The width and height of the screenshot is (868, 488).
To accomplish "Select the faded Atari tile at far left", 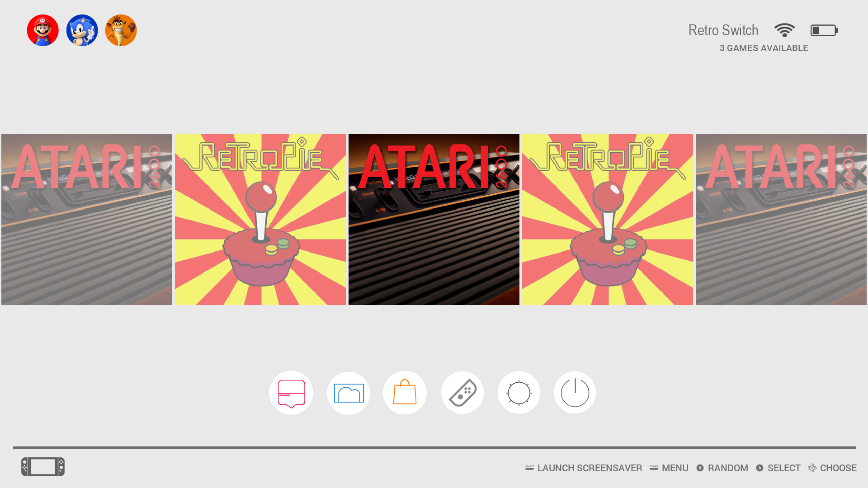I will pos(87,220).
